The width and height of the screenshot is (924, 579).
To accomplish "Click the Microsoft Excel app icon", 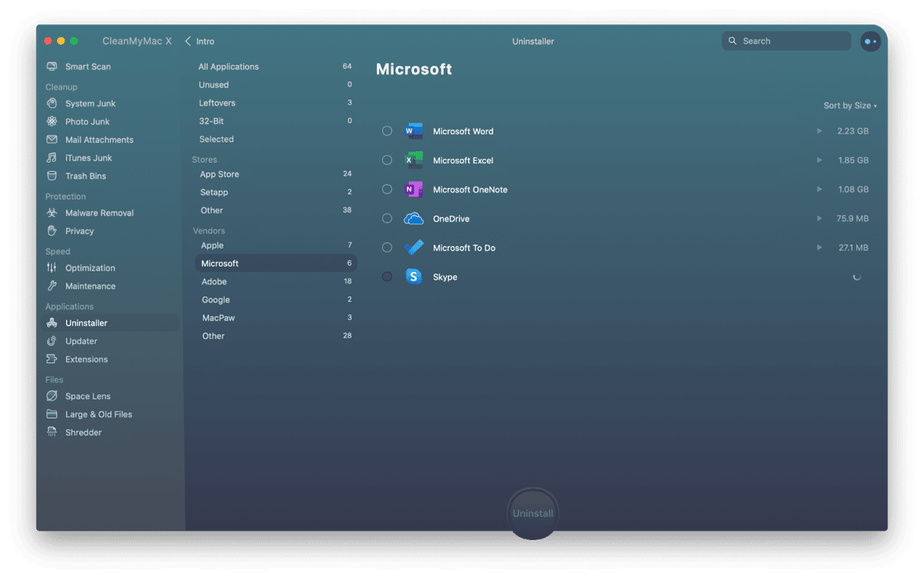I will [x=413, y=160].
